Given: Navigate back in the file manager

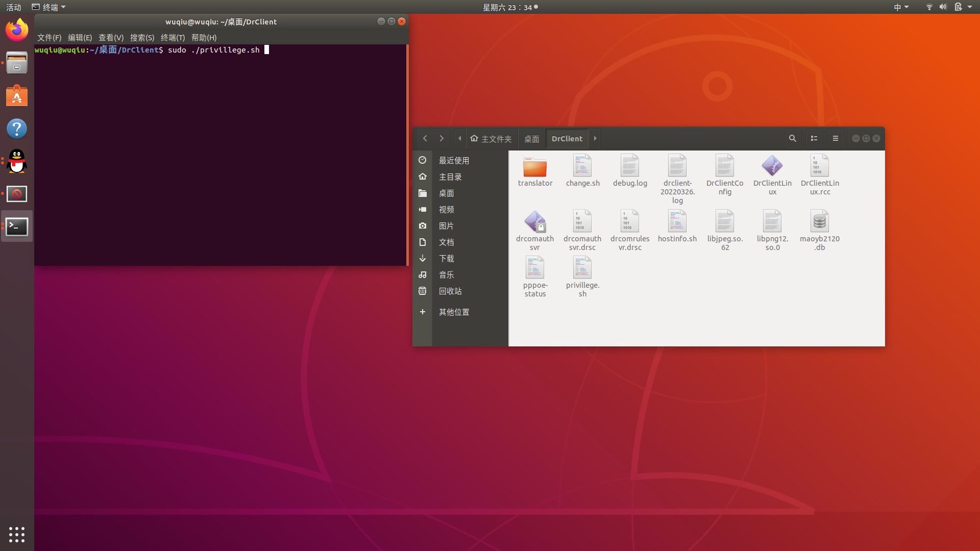Looking at the screenshot, I should [x=425, y=138].
